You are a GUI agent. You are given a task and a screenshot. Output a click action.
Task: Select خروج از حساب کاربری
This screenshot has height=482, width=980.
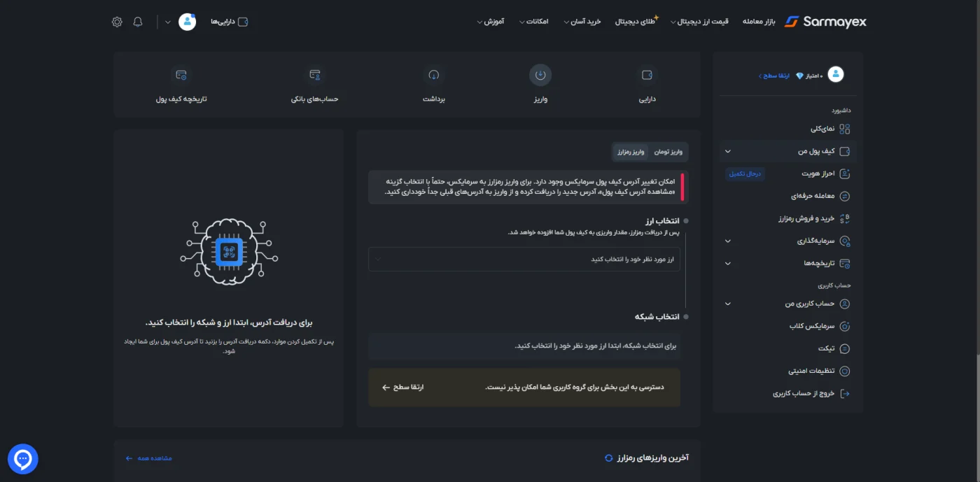[x=804, y=393]
